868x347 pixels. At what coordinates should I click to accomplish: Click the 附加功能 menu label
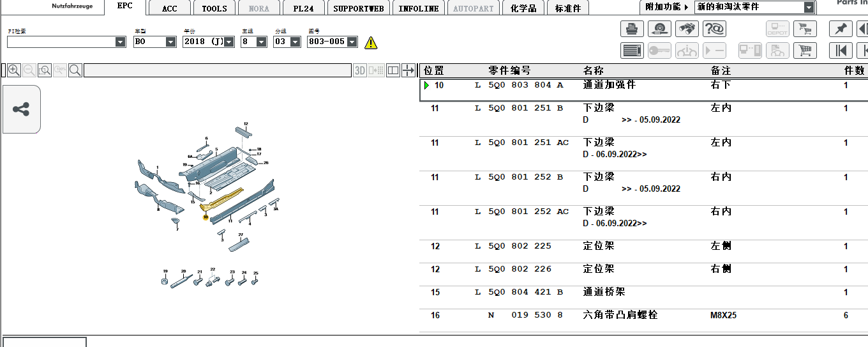tap(663, 7)
